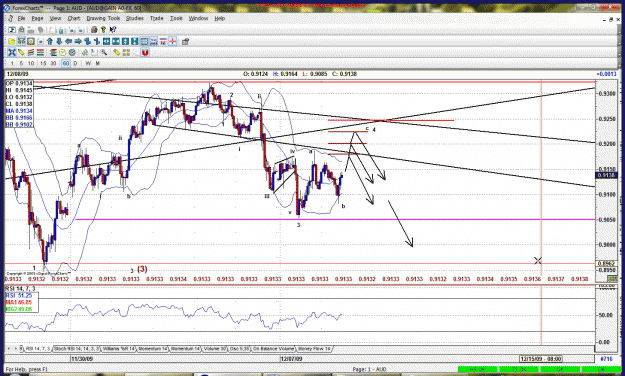625x376 pixels.
Task: Click the multicolor horizontal lines icon
Action: [x=40, y=52]
